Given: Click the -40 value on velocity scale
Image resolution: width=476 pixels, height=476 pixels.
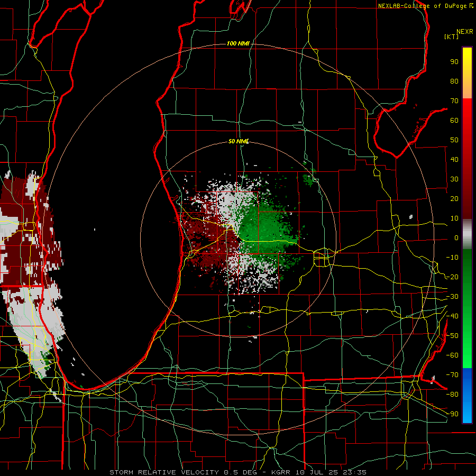Looking at the screenshot, I should click(452, 316).
